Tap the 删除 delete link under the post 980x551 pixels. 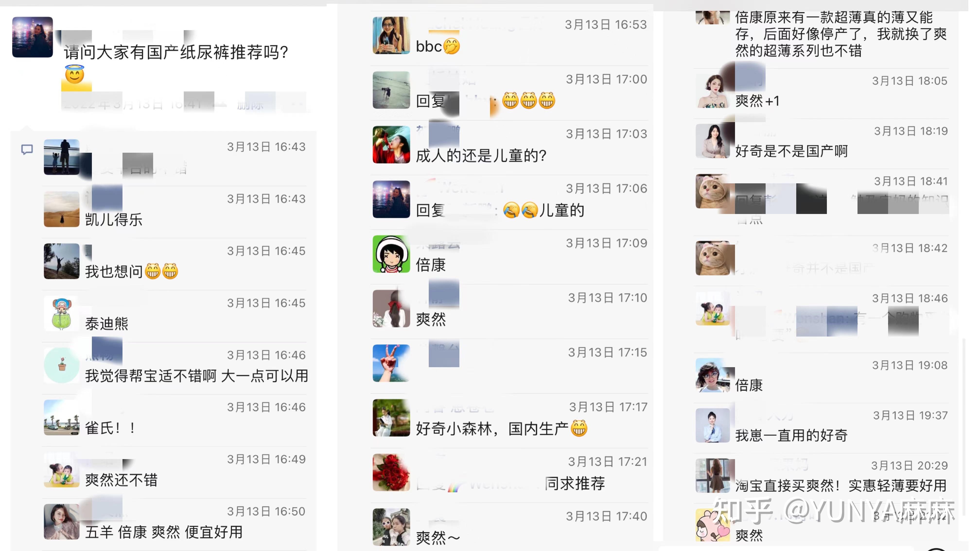point(250,104)
